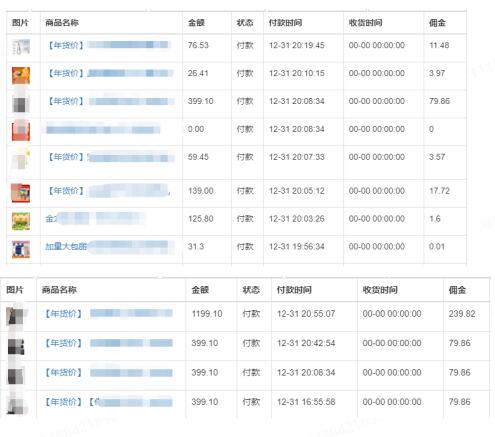Select the commission value 11.48
495x437 pixels.
point(439,45)
